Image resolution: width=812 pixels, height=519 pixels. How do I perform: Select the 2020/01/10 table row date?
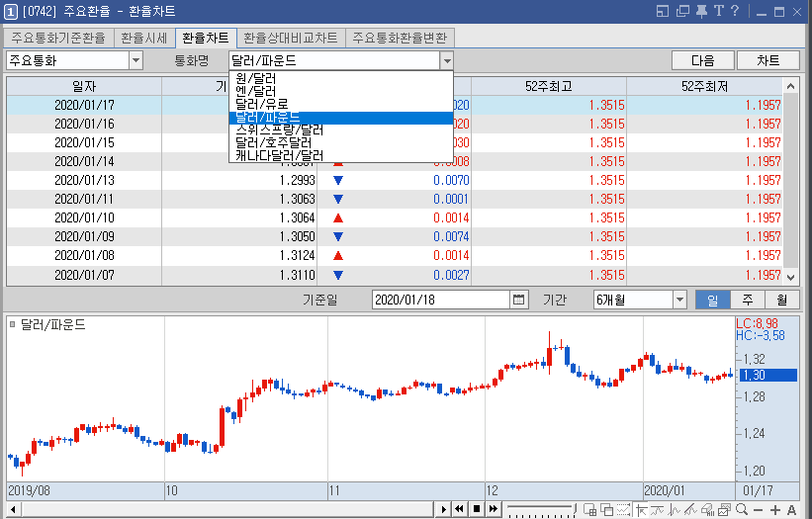tap(84, 217)
